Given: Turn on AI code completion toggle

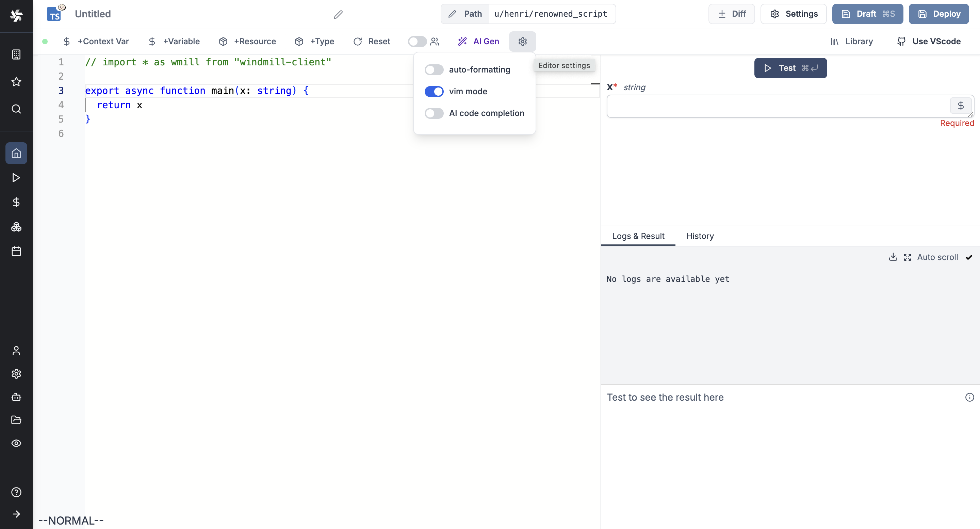Looking at the screenshot, I should pos(434,113).
